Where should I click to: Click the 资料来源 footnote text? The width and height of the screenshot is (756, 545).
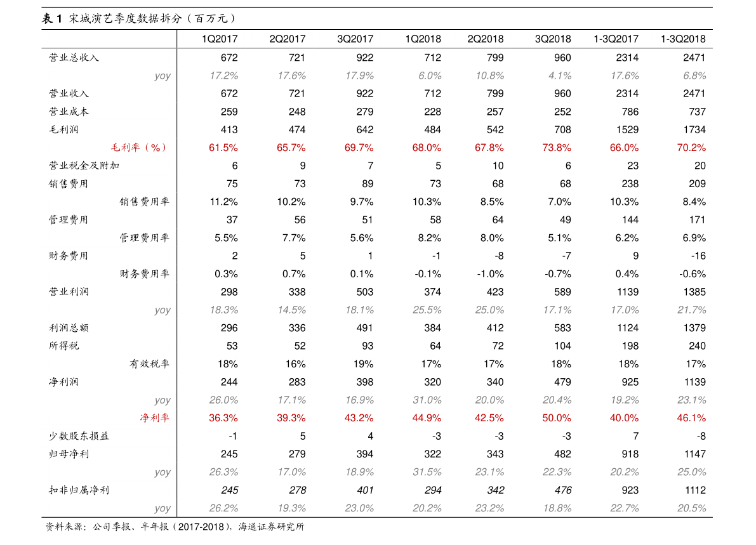click(175, 527)
